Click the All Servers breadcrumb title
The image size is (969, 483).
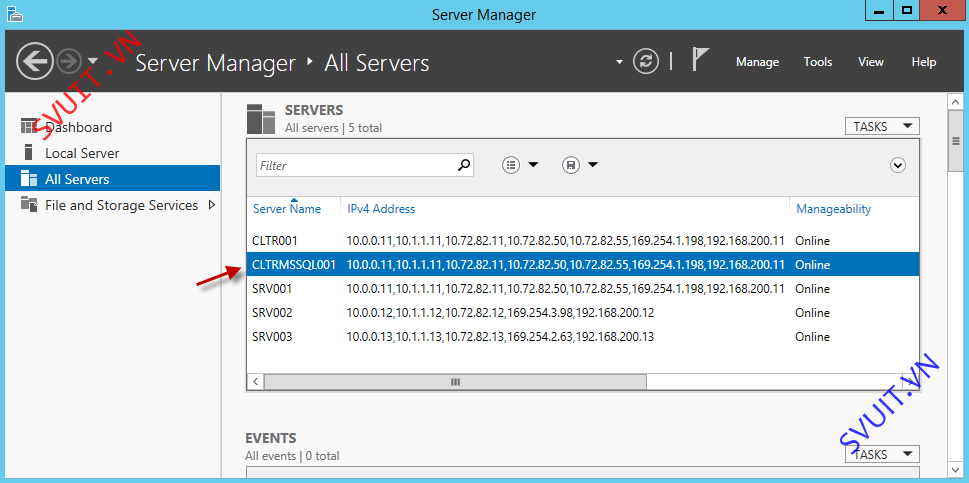point(376,63)
